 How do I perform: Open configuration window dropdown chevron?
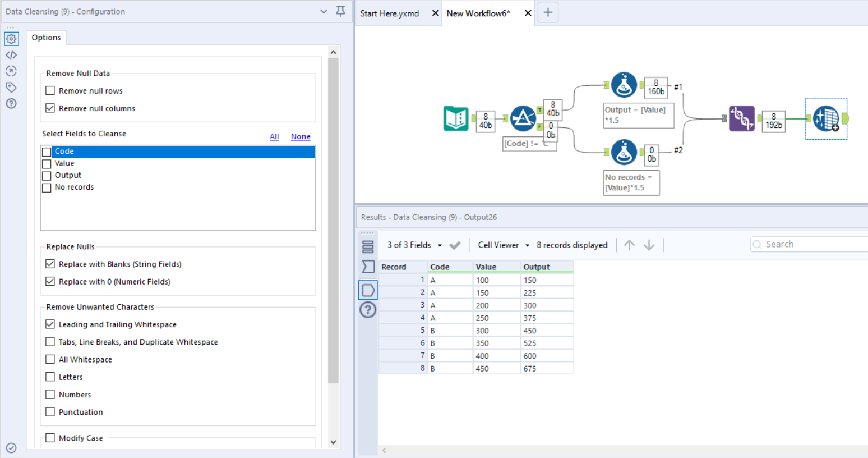coord(324,11)
